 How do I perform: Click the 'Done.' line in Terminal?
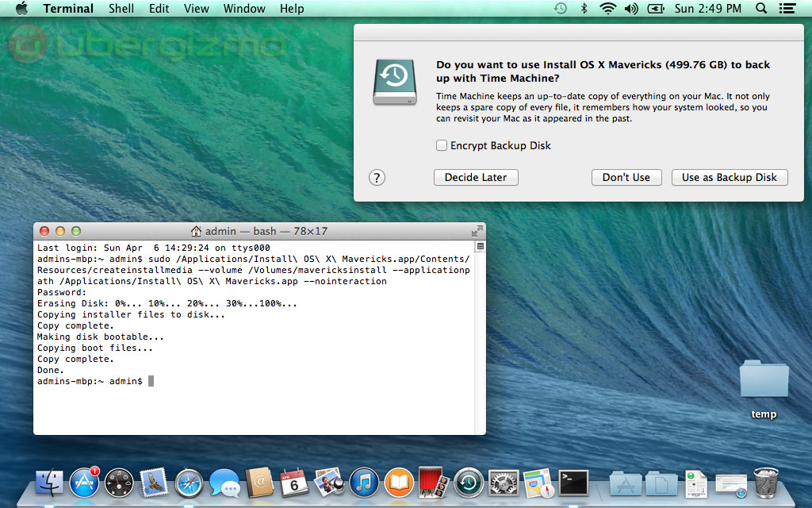pyautogui.click(x=50, y=370)
